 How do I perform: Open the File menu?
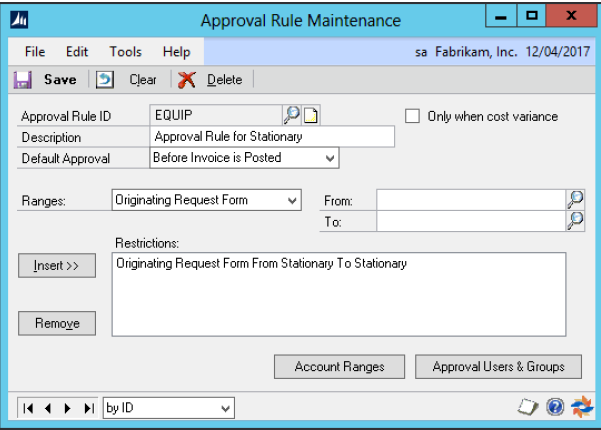tap(35, 51)
